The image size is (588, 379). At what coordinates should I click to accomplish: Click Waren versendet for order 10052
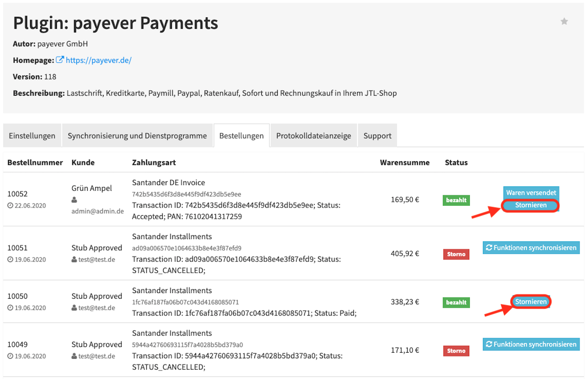coord(531,193)
